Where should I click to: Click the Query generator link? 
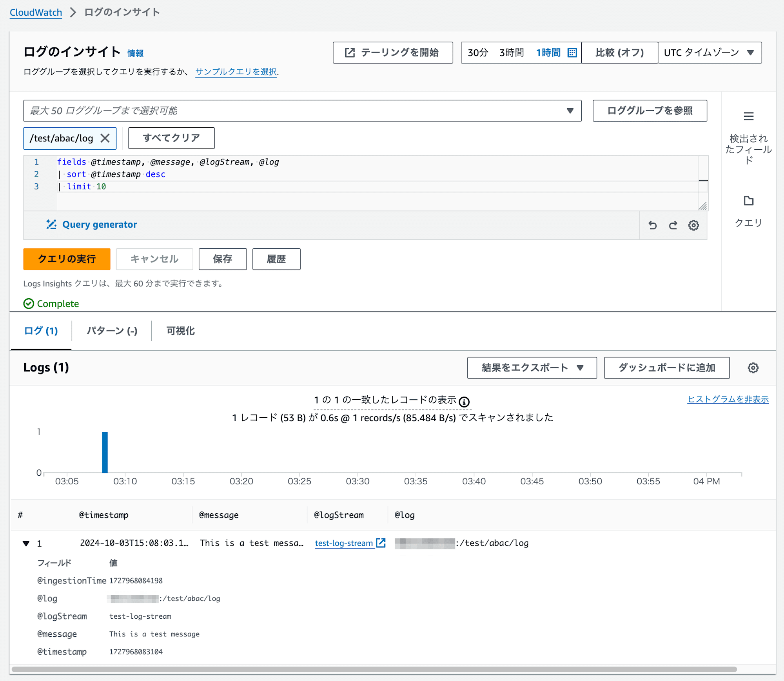pyautogui.click(x=100, y=225)
